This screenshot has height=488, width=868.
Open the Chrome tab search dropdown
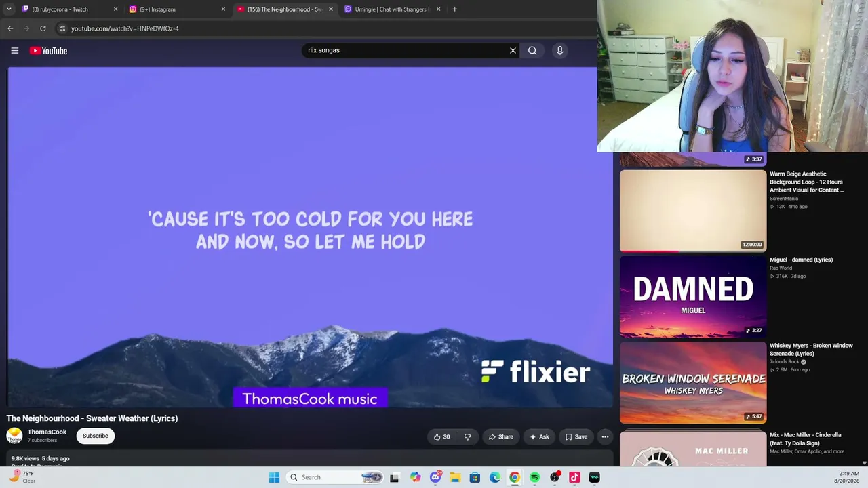click(x=9, y=9)
